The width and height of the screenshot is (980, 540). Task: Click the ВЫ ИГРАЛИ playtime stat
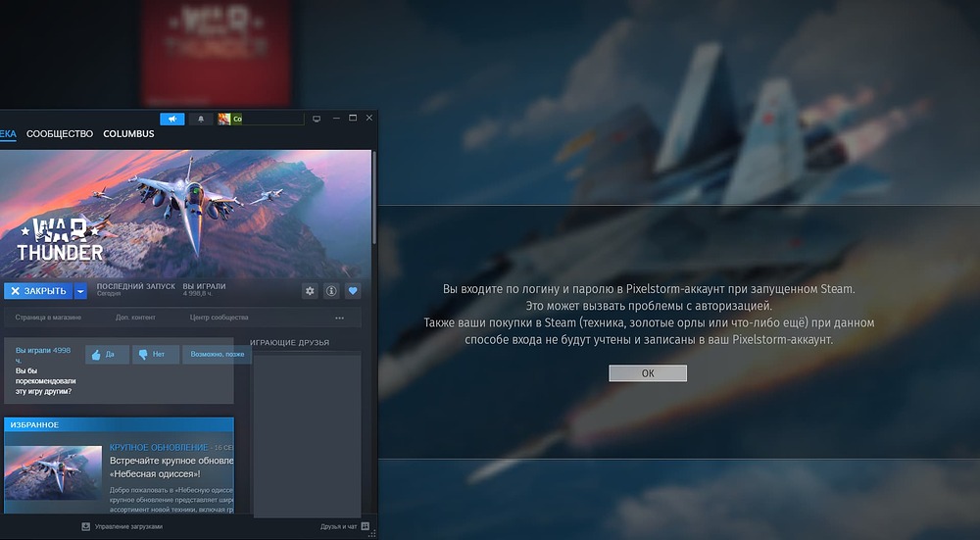204,289
